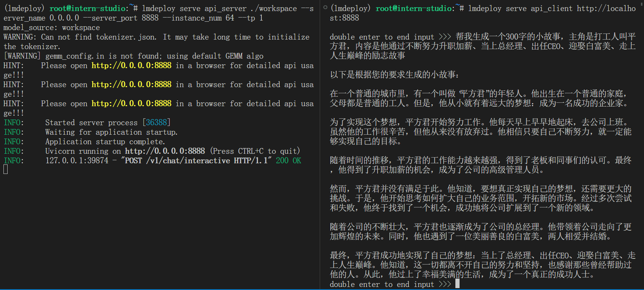
Task: Focus the left terminal at its cursor block
Action: [x=5, y=169]
